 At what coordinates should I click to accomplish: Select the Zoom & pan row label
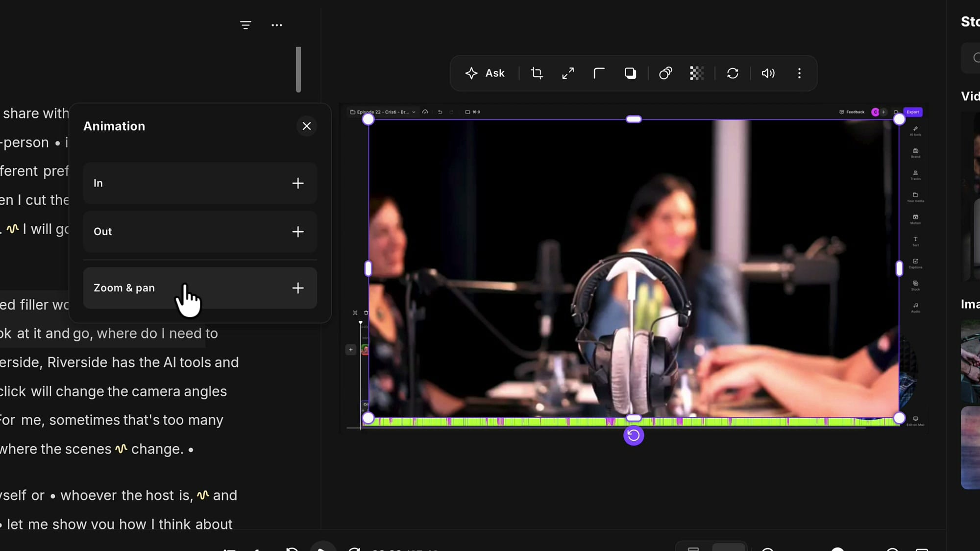tap(124, 288)
